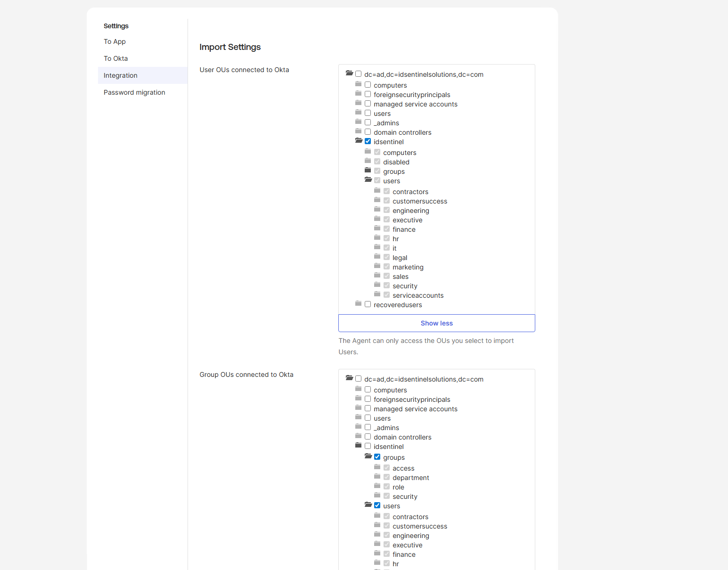The width and height of the screenshot is (728, 570).
Task: Click folder icon beside access in Group OUs
Action: pos(377,467)
